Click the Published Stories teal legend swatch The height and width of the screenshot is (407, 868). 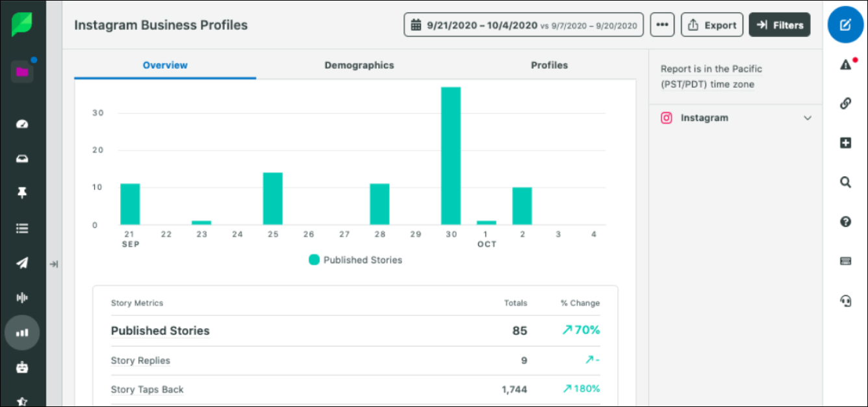pos(314,260)
